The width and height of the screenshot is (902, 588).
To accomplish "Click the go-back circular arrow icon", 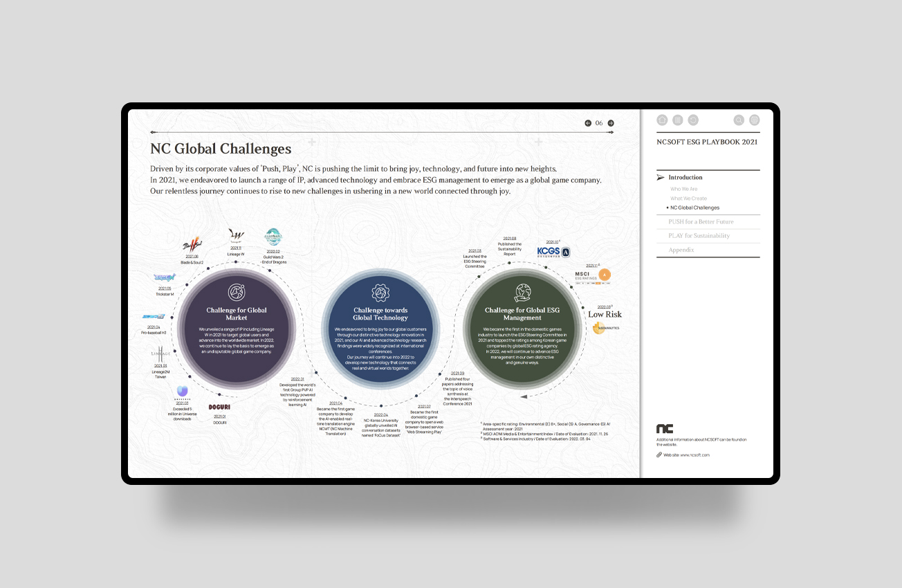I will [693, 120].
